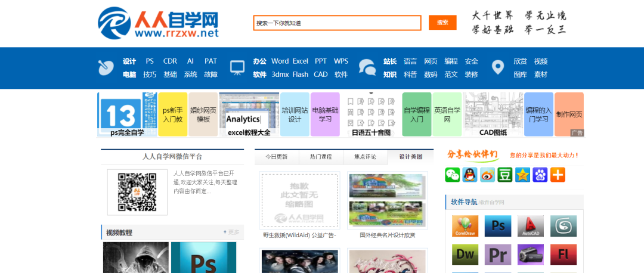Open the 编程的入门学习 blue tile
644x273 pixels.
[538, 114]
